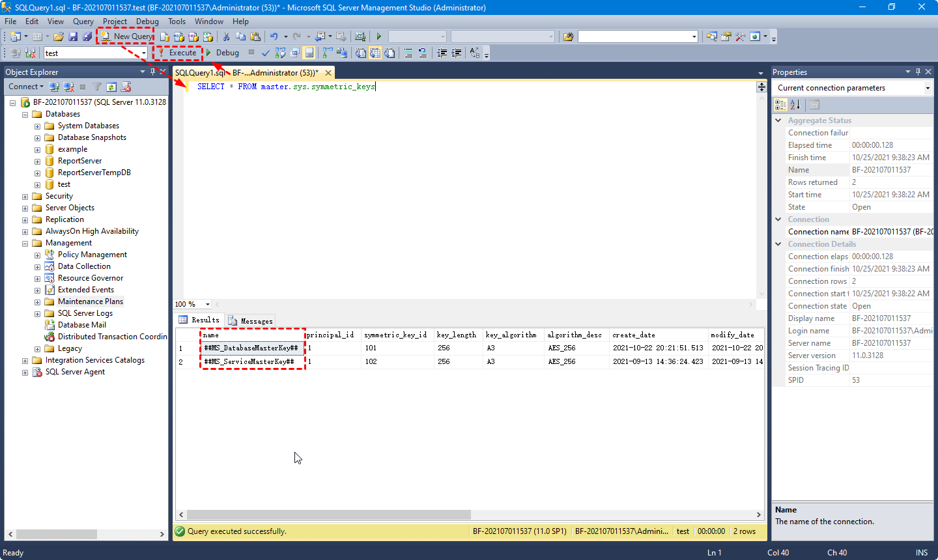The image size is (938, 560).
Task: Sort properties alphabetically with A-Z icon
Action: coord(795,105)
